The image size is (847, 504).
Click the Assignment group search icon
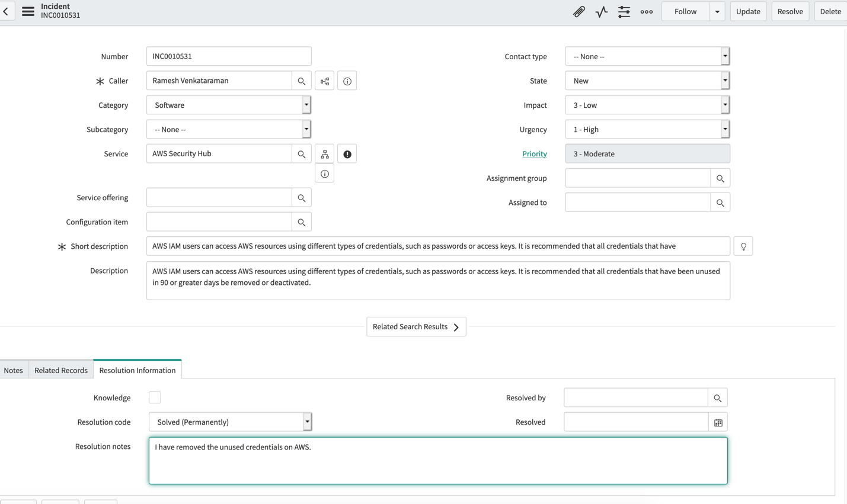point(720,178)
